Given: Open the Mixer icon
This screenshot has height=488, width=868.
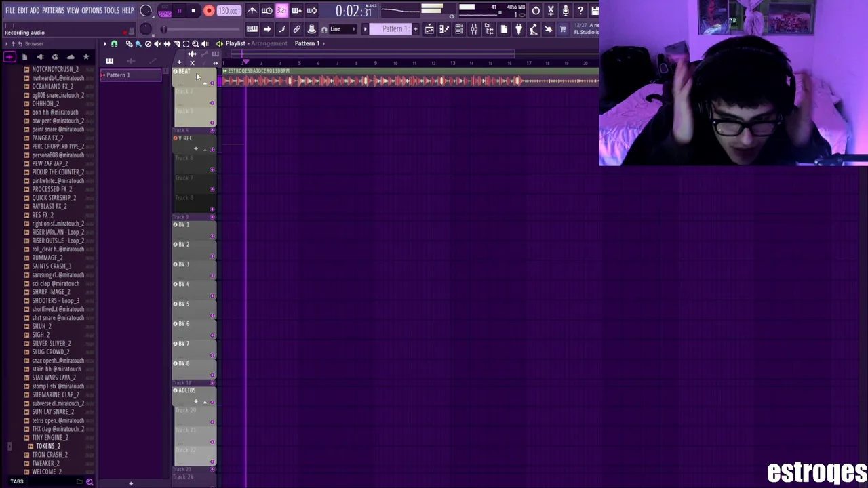Looking at the screenshot, I should point(474,29).
